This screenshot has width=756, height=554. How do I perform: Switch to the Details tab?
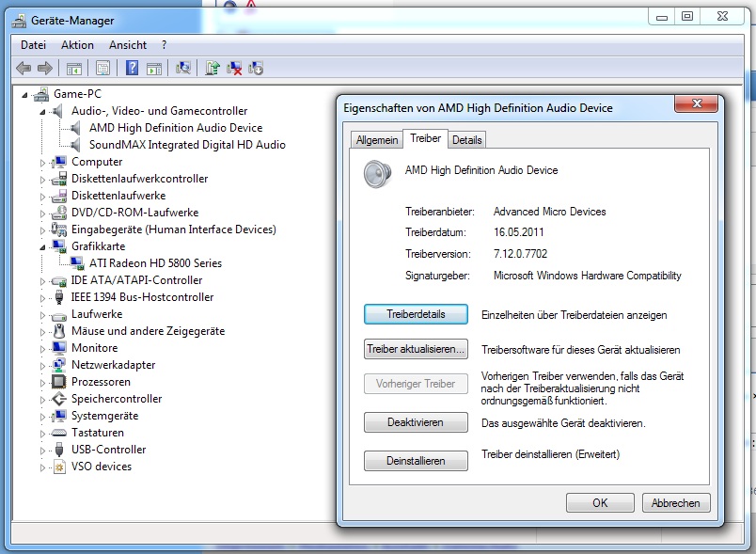coord(466,140)
